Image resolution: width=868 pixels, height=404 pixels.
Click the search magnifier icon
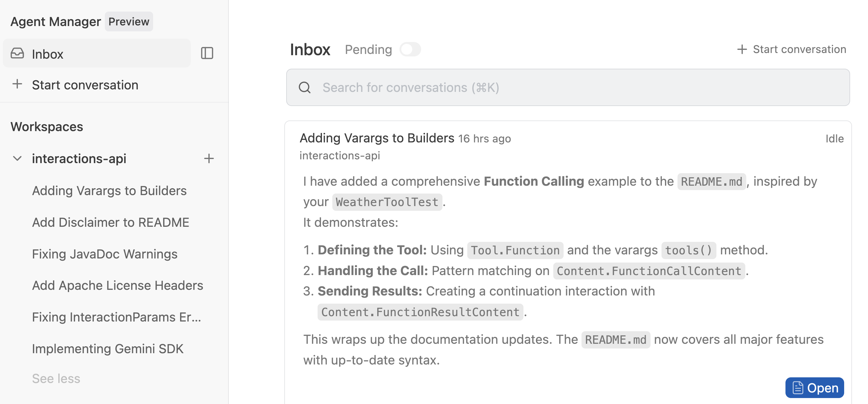click(x=305, y=88)
